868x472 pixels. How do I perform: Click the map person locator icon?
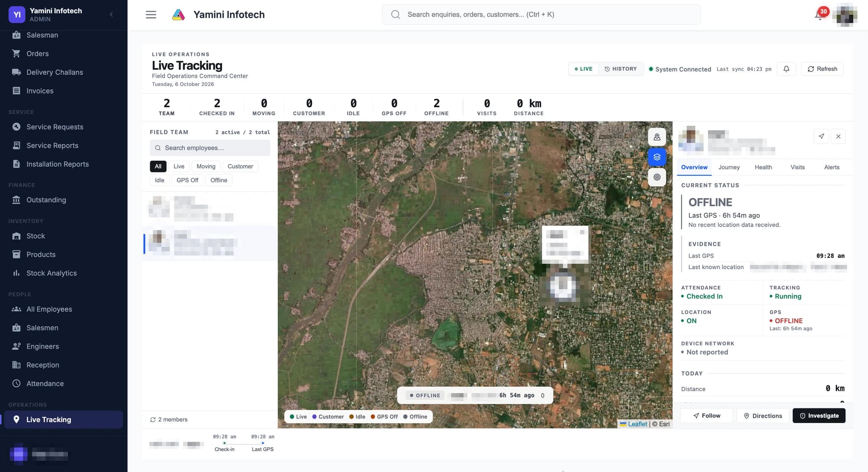pyautogui.click(x=657, y=137)
